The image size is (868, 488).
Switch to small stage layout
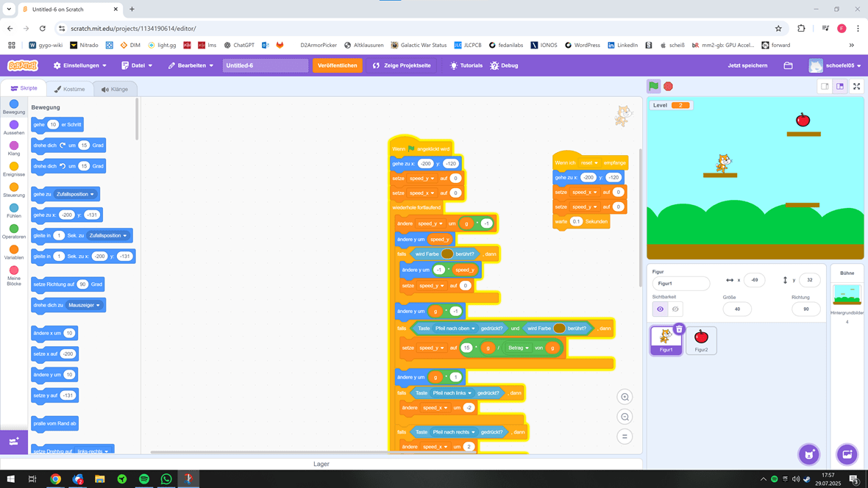point(825,86)
